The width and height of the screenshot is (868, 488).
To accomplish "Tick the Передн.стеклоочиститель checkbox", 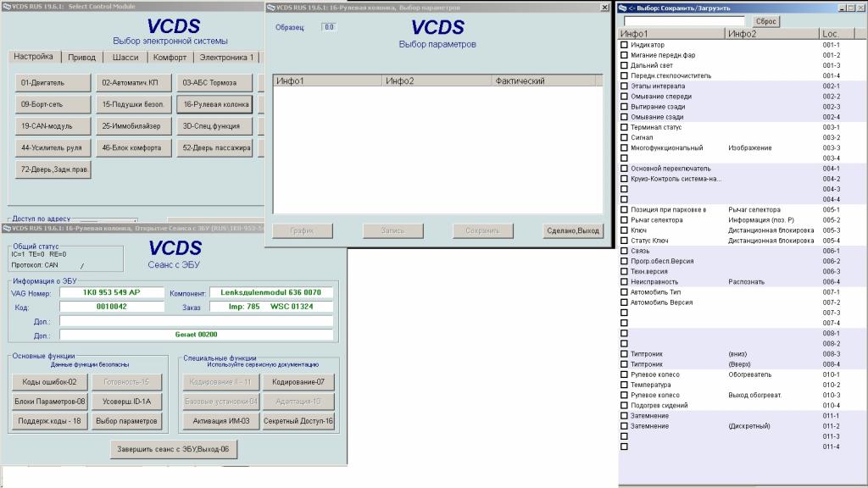I will [x=624, y=75].
